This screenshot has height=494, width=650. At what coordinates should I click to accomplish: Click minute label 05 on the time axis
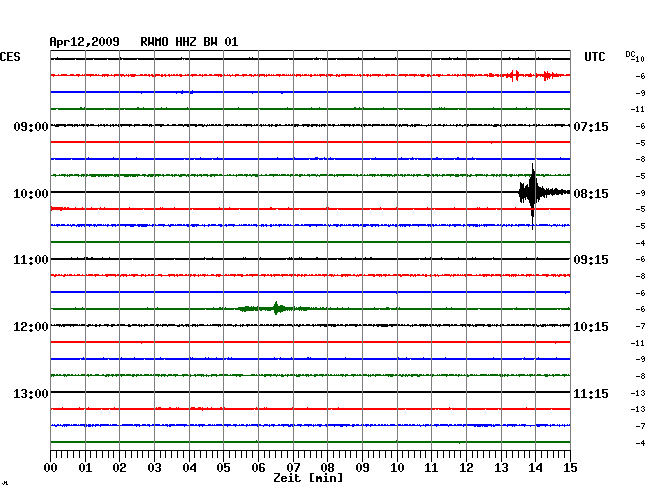[223, 468]
